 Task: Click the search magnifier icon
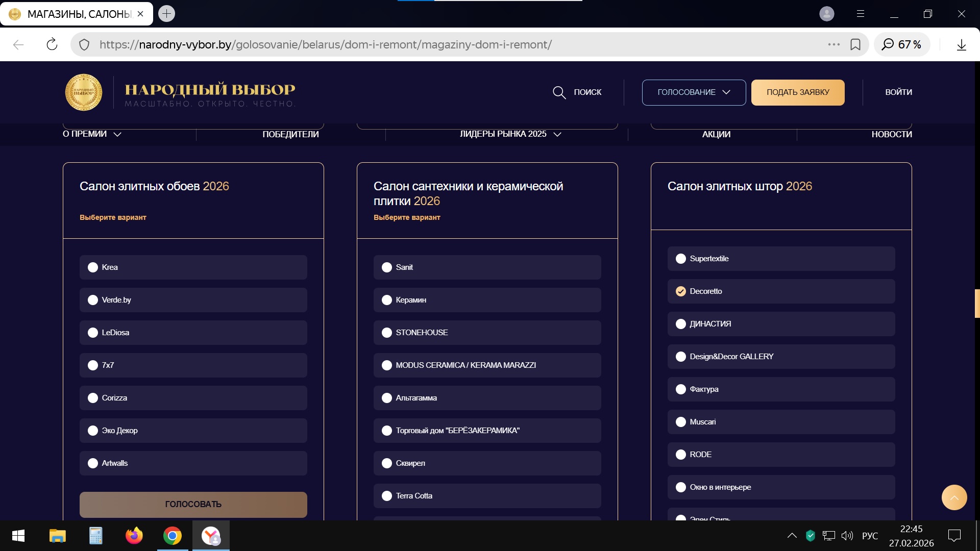[x=559, y=92]
